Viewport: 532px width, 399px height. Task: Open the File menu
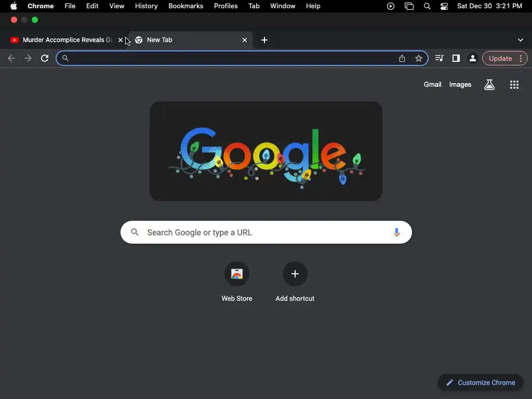coord(70,6)
